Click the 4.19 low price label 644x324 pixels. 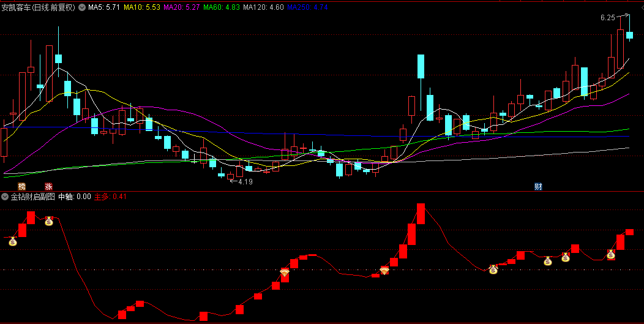245,181
